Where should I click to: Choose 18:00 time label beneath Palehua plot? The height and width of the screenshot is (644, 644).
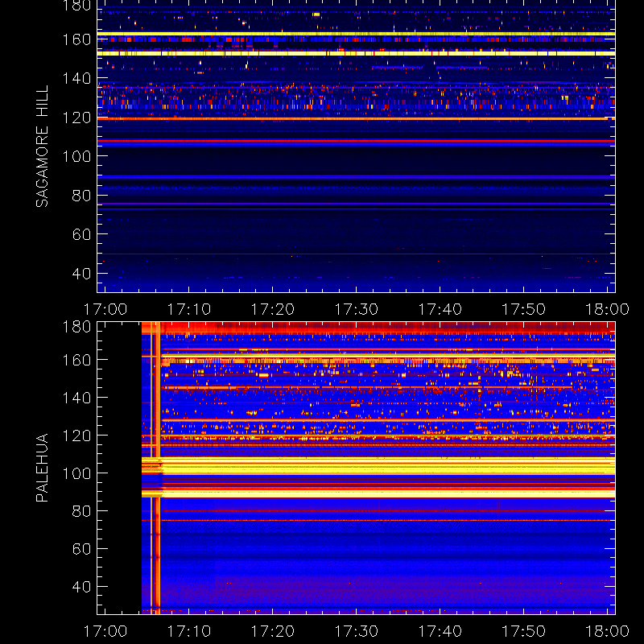607,631
